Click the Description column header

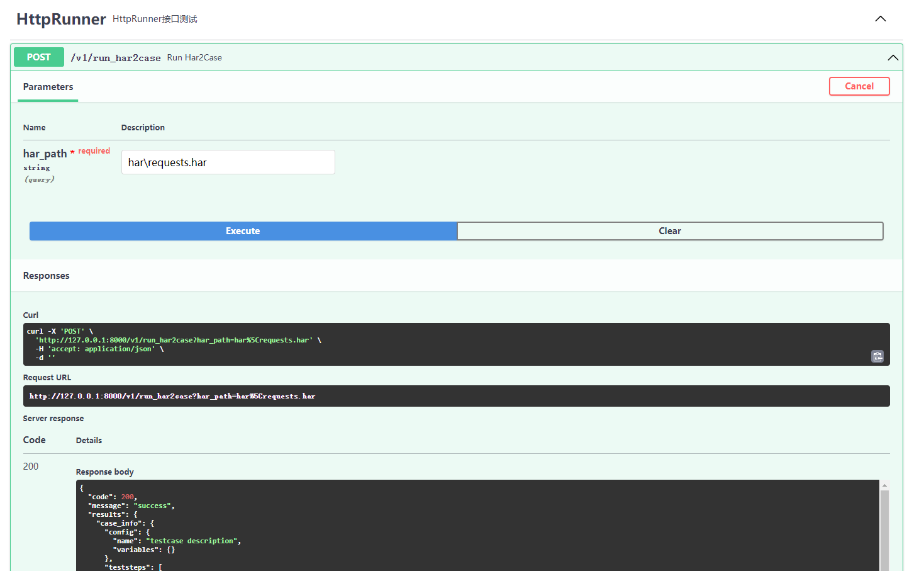click(143, 127)
